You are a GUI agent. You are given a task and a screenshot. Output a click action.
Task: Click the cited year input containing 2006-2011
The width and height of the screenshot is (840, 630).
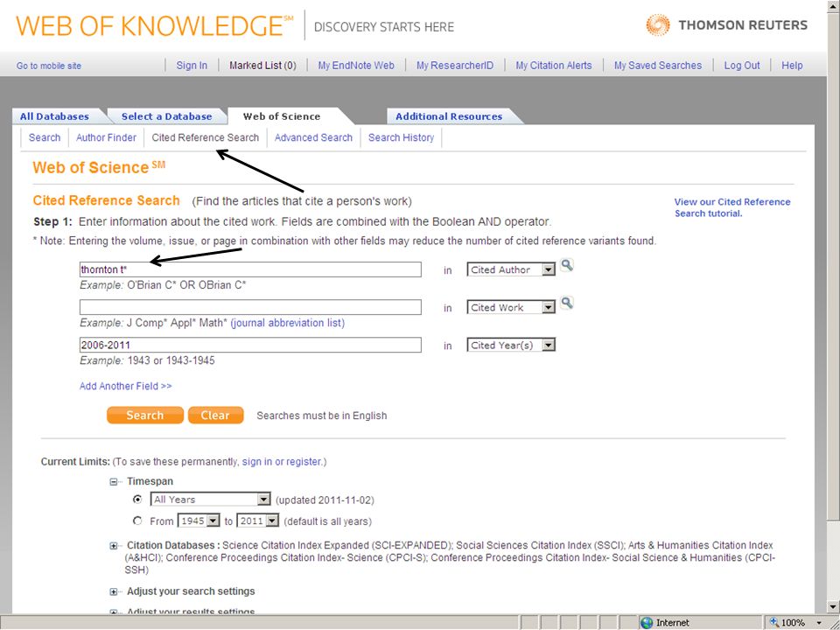coord(250,345)
